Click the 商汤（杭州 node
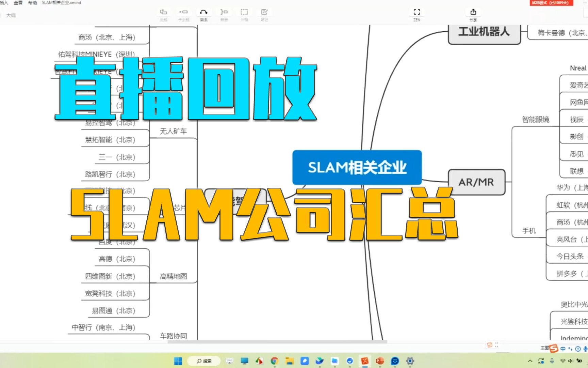The height and width of the screenshot is (368, 588). pyautogui.click(x=572, y=222)
